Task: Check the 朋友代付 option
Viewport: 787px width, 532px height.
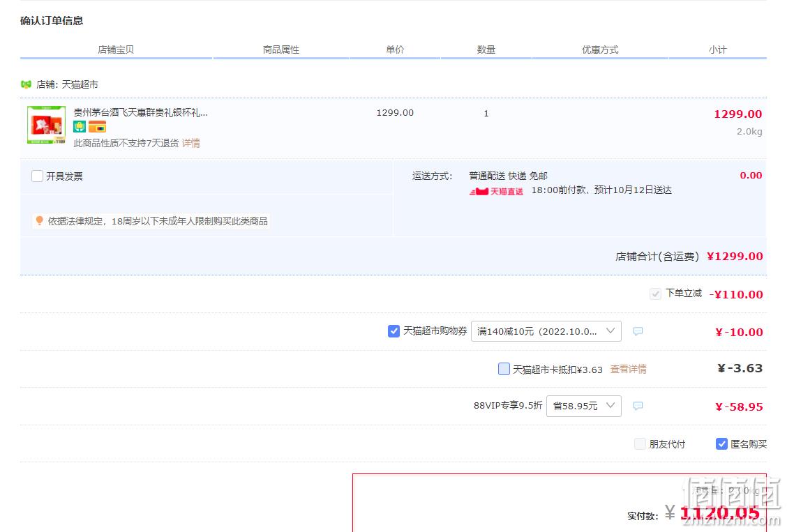Action: tap(640, 443)
